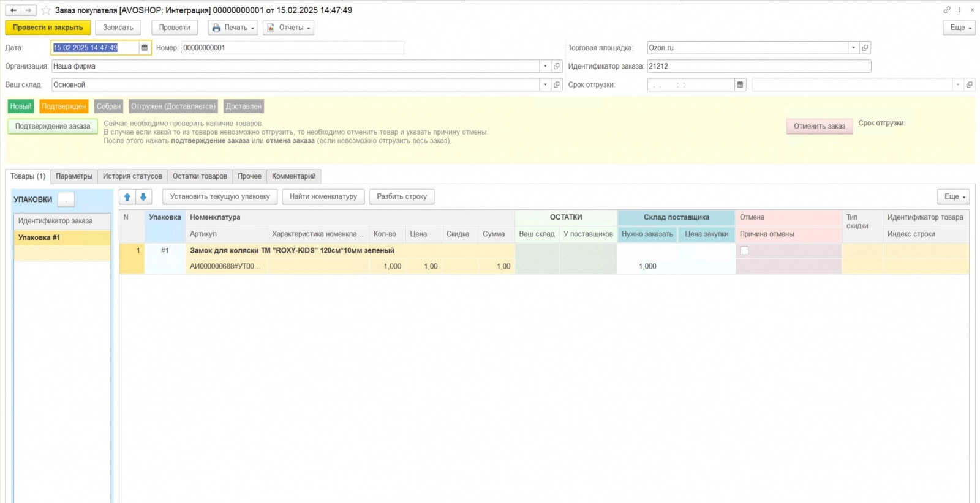Screen dimensions: 980x503
Task: Click Найти номенклатуру button
Action: (x=323, y=196)
